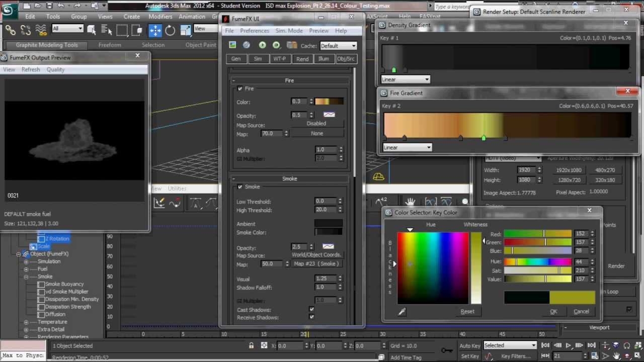Save the scene from quick access toolbar

tap(49, 6)
